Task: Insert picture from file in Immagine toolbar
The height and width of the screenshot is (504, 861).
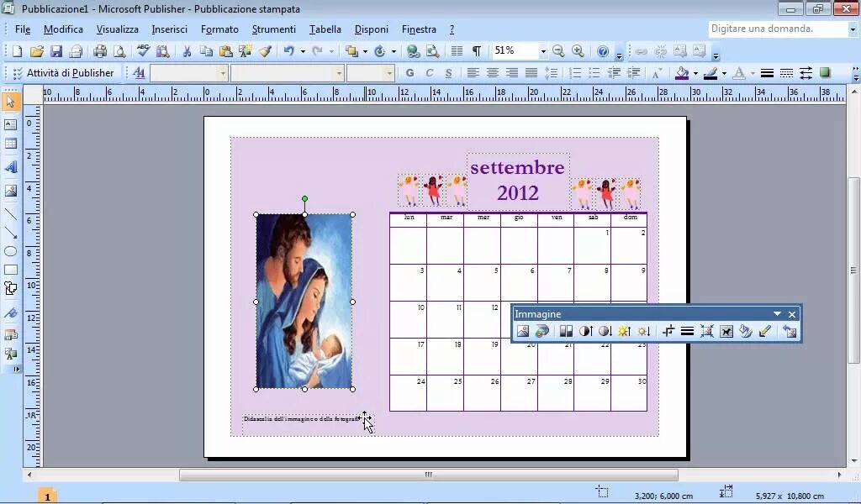Action: click(523, 331)
